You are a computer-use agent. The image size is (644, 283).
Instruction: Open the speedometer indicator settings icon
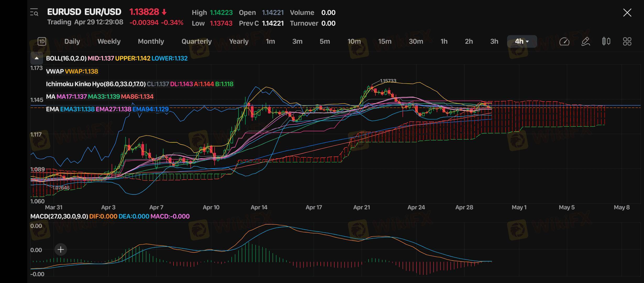point(564,41)
